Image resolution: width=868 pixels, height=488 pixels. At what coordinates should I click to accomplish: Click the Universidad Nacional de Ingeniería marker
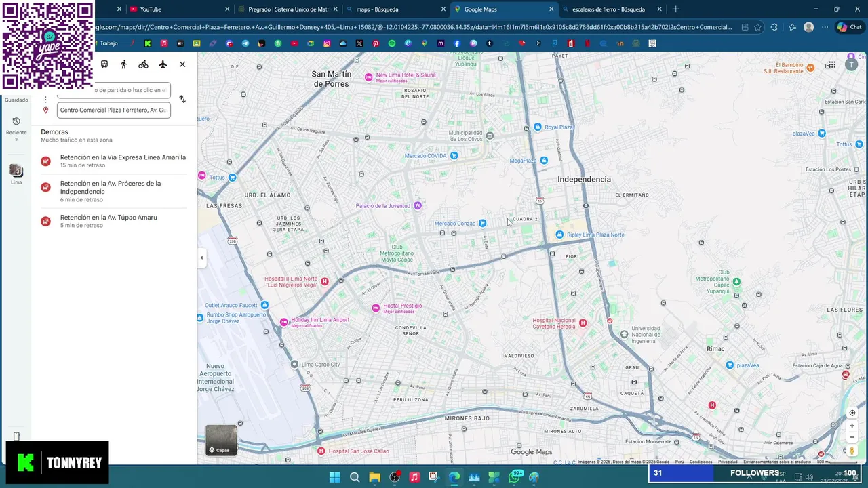pos(625,334)
